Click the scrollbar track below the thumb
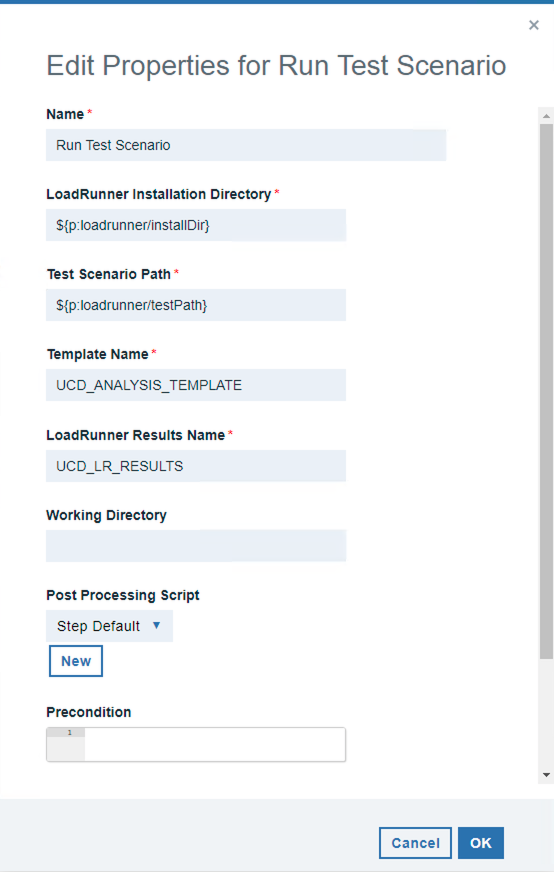This screenshot has width=554, height=872. [x=546, y=714]
